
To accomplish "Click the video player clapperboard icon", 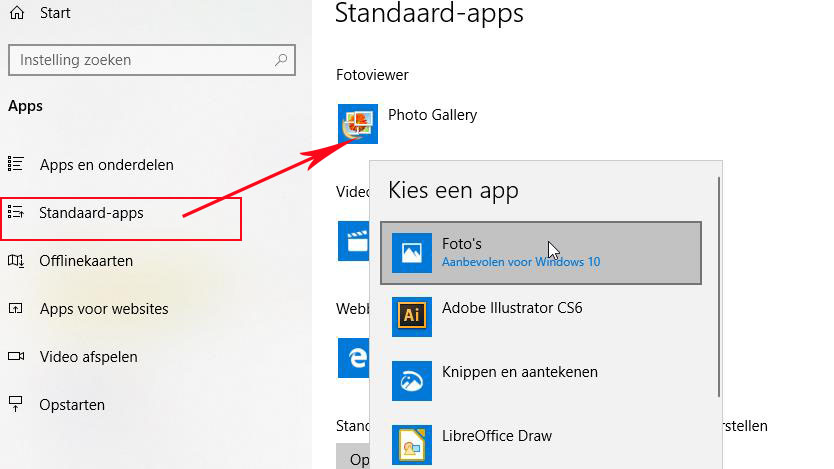I will [x=354, y=241].
